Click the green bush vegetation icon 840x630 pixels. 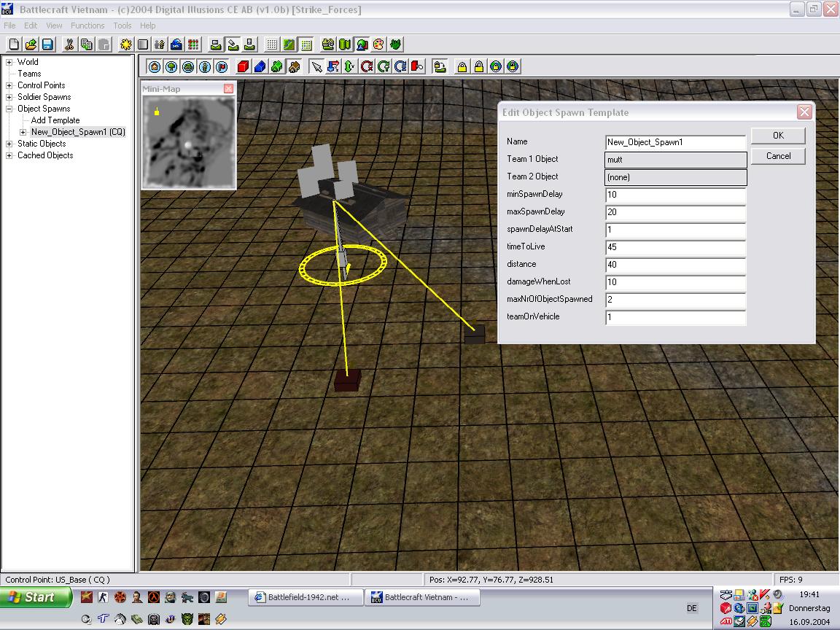(395, 44)
